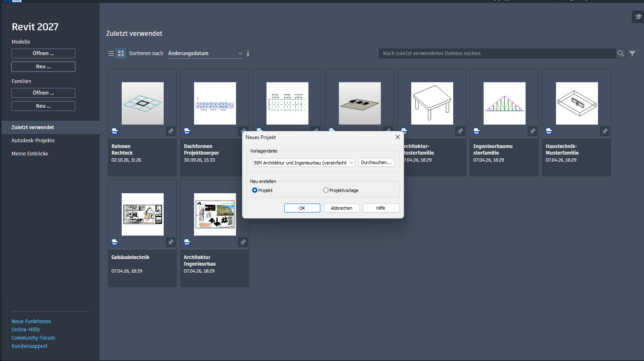This screenshot has height=361, width=644.
Task: Open Haustechnik-Musterfamilie thumbnail
Action: (577, 103)
